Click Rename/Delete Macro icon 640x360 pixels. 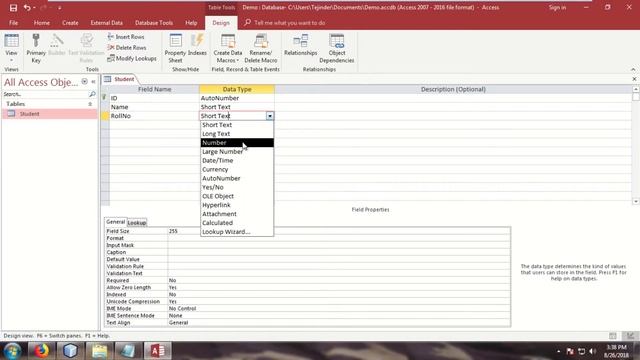(261, 48)
